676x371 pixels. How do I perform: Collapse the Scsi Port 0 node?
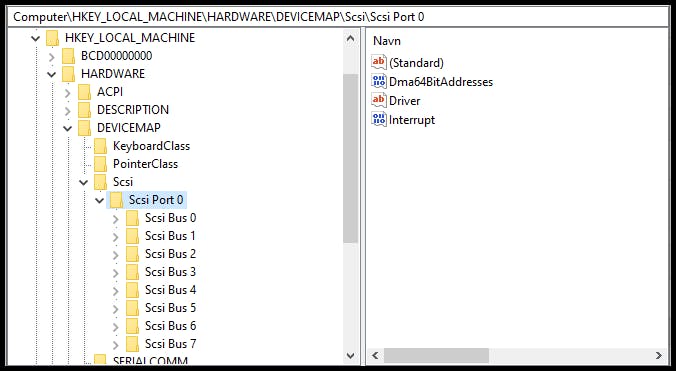pyautogui.click(x=100, y=200)
